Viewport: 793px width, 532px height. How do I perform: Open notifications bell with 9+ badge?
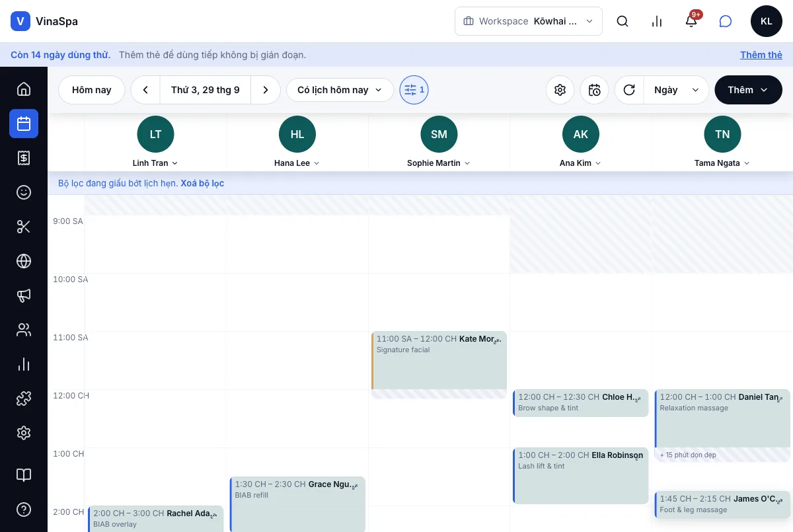click(691, 21)
